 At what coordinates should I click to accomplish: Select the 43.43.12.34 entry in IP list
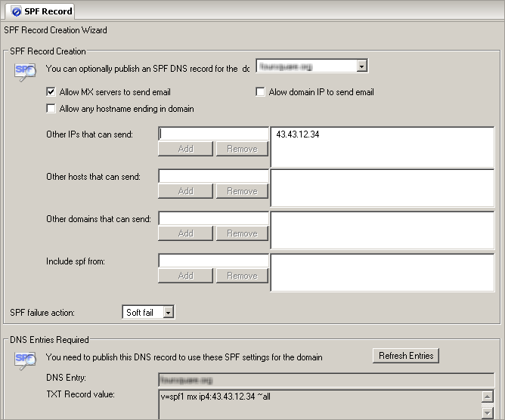coord(297,134)
